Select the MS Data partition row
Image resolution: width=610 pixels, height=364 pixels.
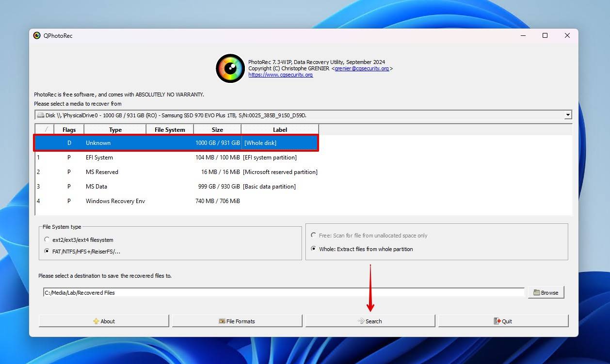[x=177, y=186]
